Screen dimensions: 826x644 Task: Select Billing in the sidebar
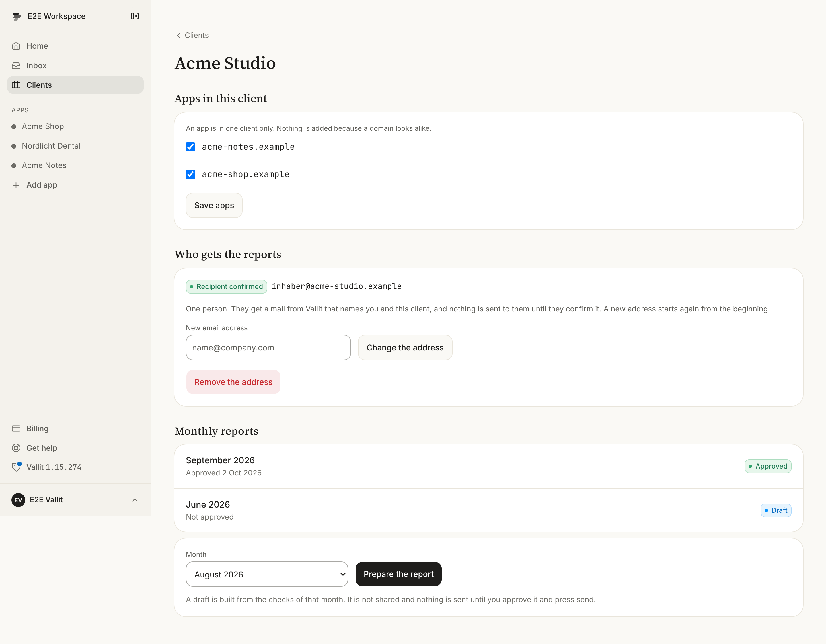[x=75, y=428]
